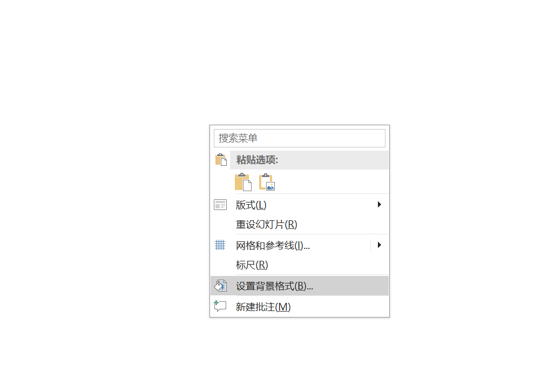Paste as picture clipboard icon
The height and width of the screenshot is (392, 555).
267,182
